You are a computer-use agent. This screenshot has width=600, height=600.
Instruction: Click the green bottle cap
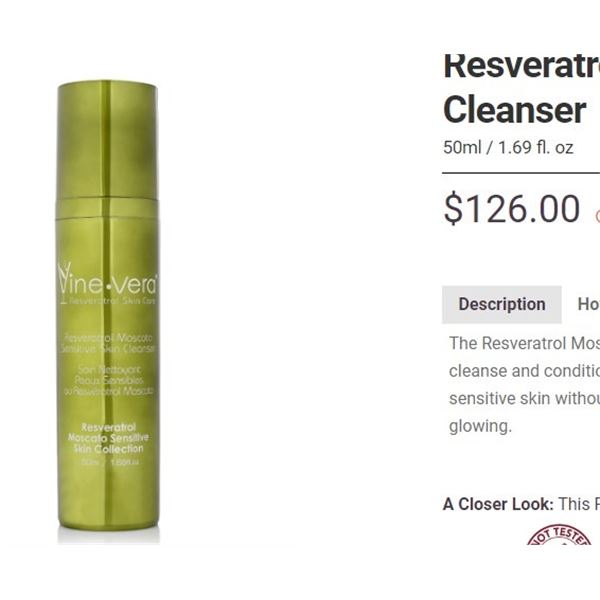(x=108, y=140)
